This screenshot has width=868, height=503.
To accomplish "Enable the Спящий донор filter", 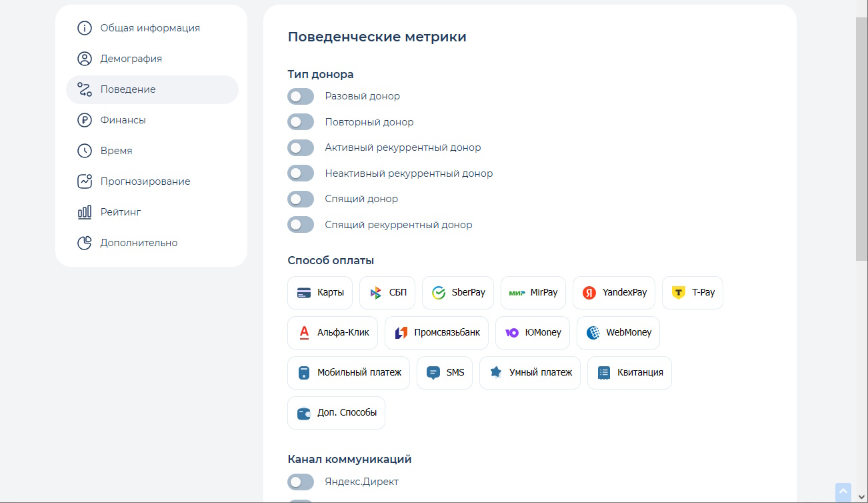I will (x=301, y=198).
